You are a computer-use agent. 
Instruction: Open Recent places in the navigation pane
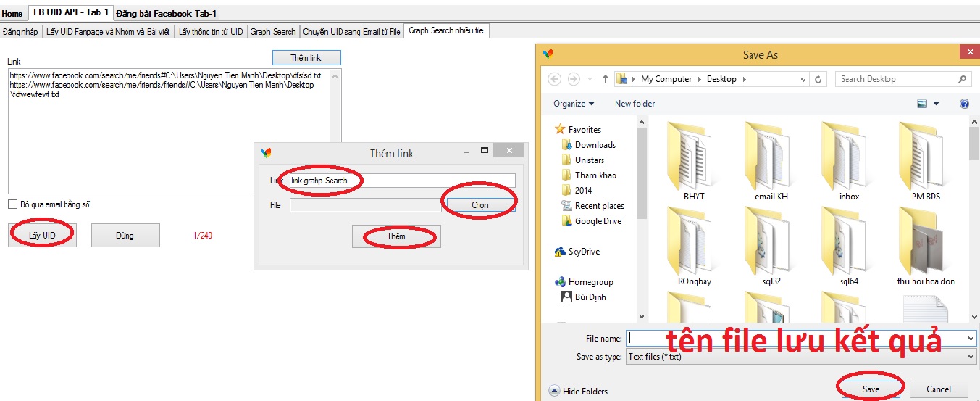(x=600, y=205)
